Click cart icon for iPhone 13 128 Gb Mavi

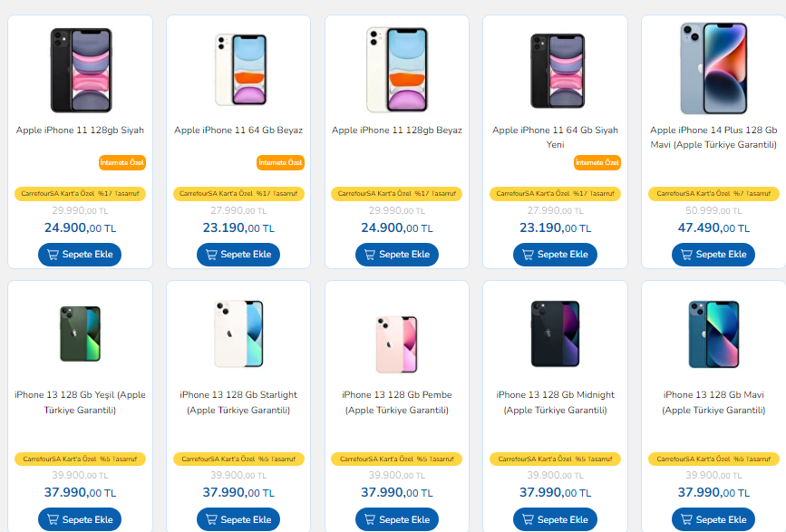tap(687, 520)
